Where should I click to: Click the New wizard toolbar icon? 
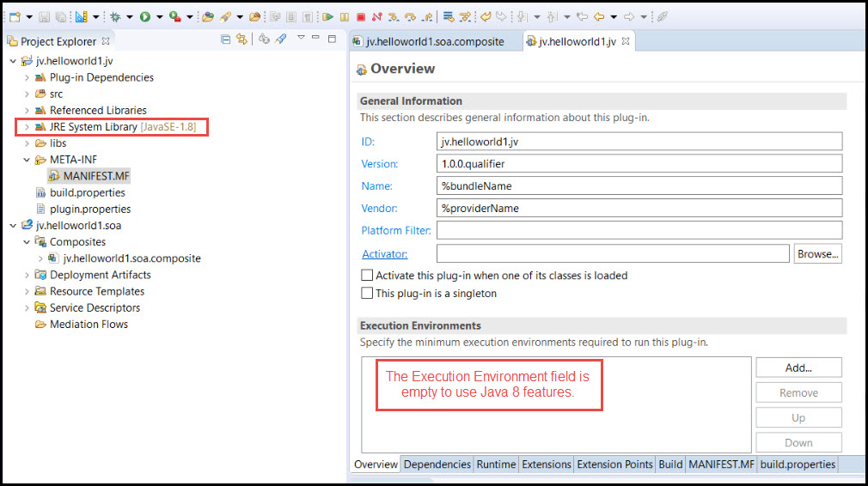(15, 16)
